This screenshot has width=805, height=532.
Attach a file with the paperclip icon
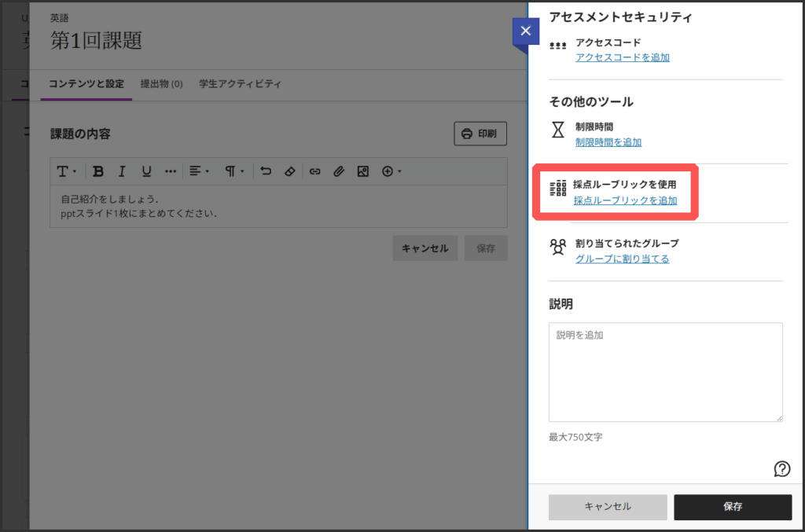pos(339,171)
